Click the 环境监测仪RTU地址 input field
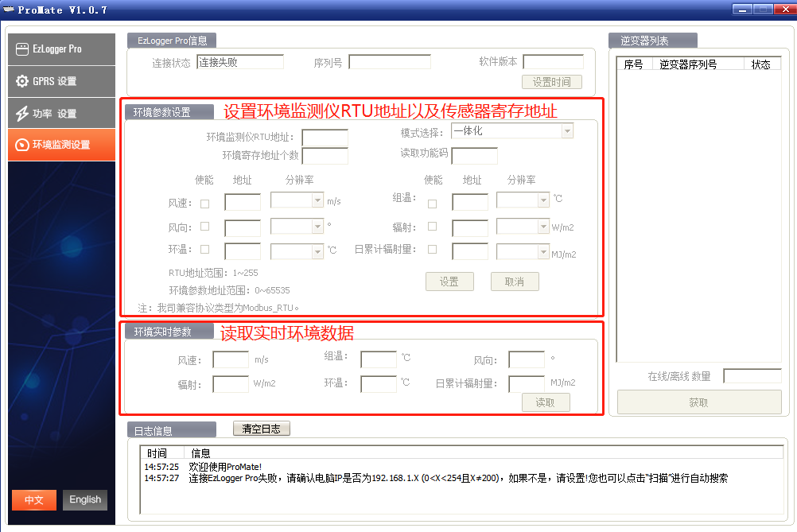 tap(325, 138)
